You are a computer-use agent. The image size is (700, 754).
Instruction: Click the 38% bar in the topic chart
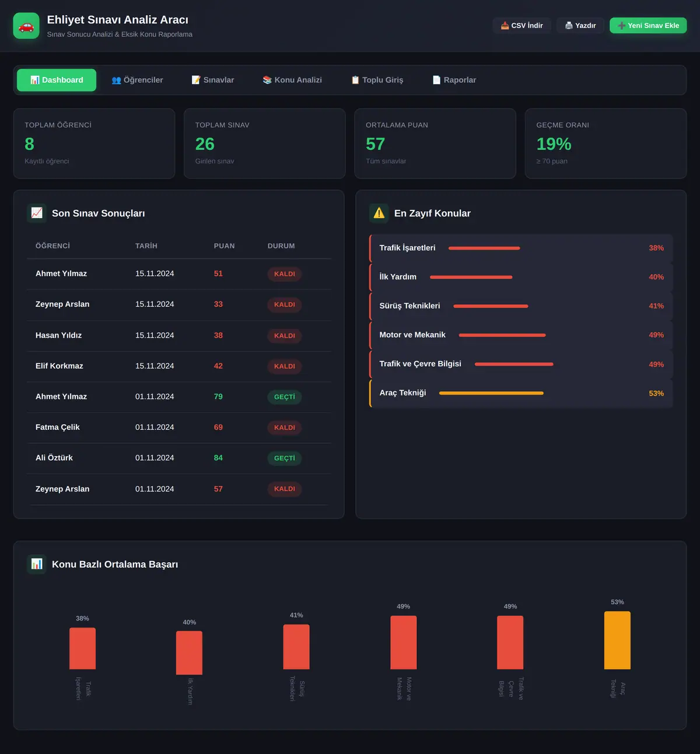click(82, 648)
